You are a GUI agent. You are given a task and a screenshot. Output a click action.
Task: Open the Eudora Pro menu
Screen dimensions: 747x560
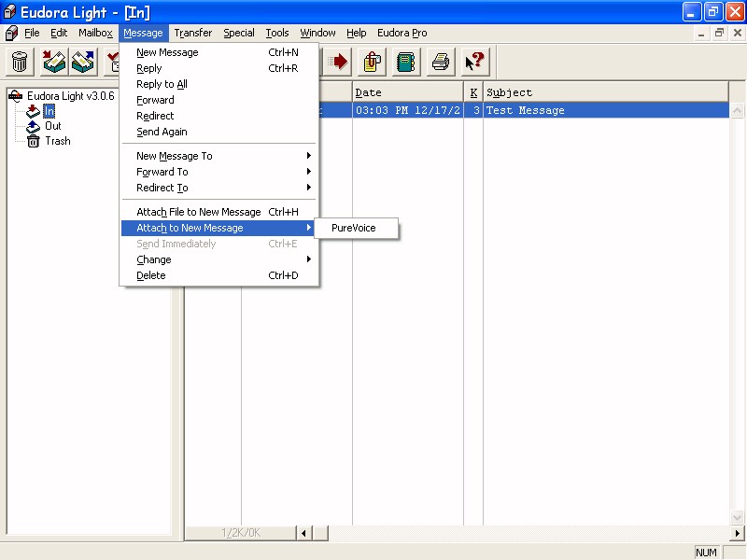click(402, 33)
